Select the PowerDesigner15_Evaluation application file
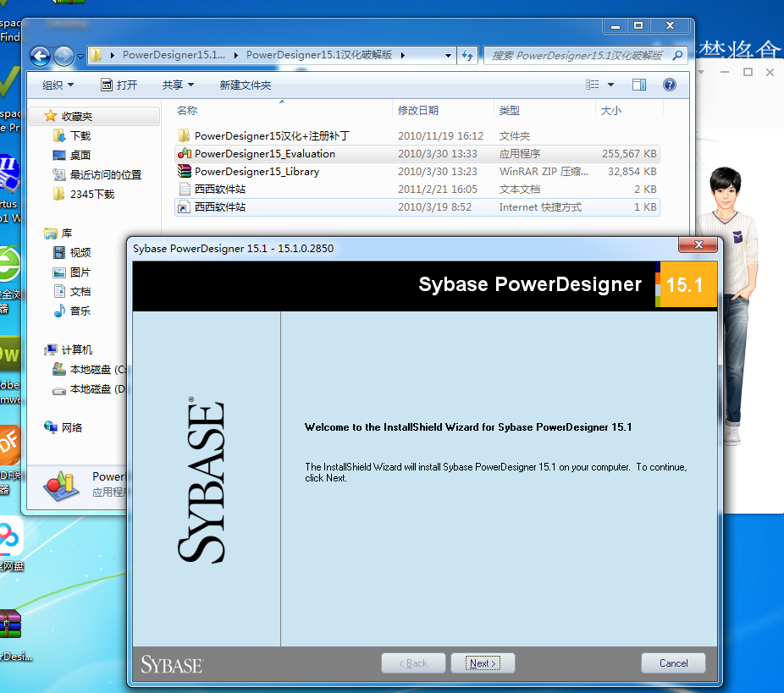 point(264,154)
